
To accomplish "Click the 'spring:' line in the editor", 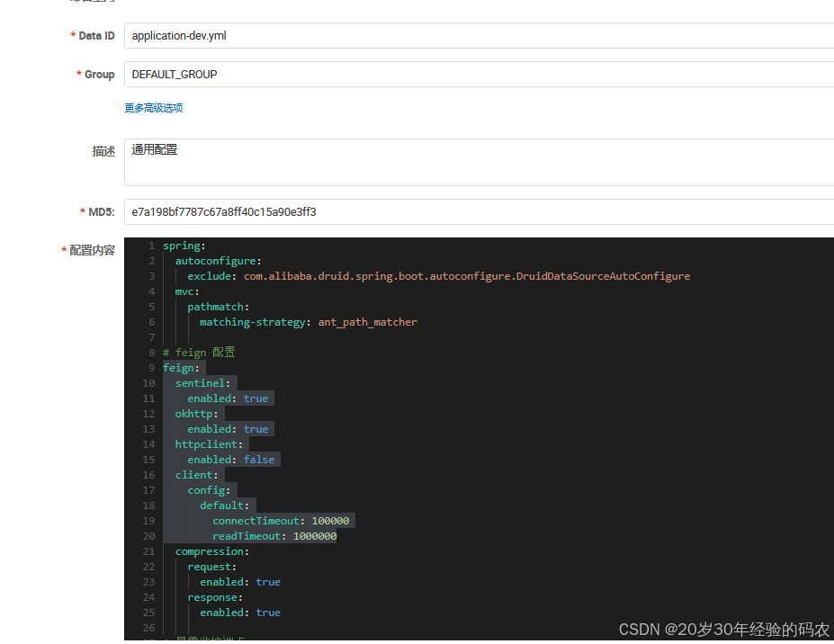I will [184, 246].
